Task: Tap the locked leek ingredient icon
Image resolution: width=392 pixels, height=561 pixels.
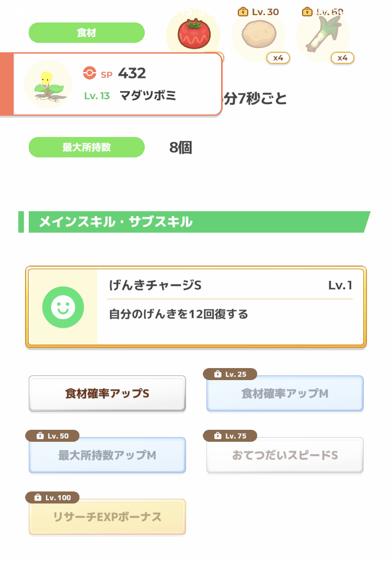Action: click(x=322, y=35)
